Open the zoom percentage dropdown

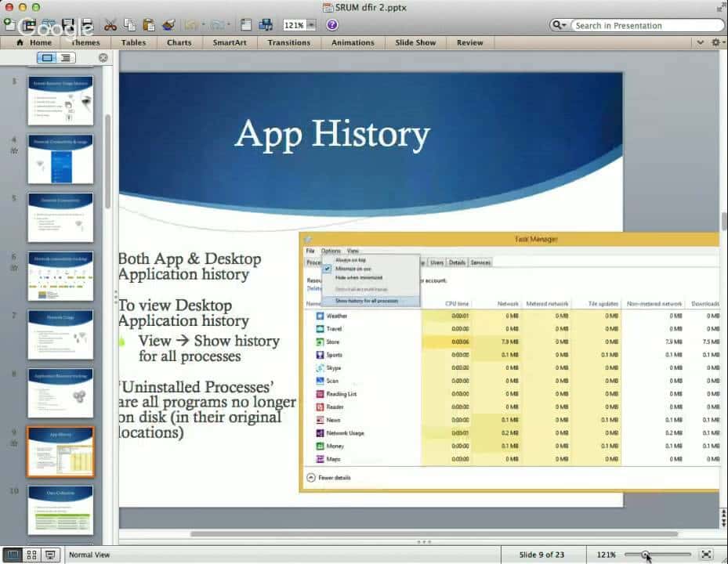312,25
